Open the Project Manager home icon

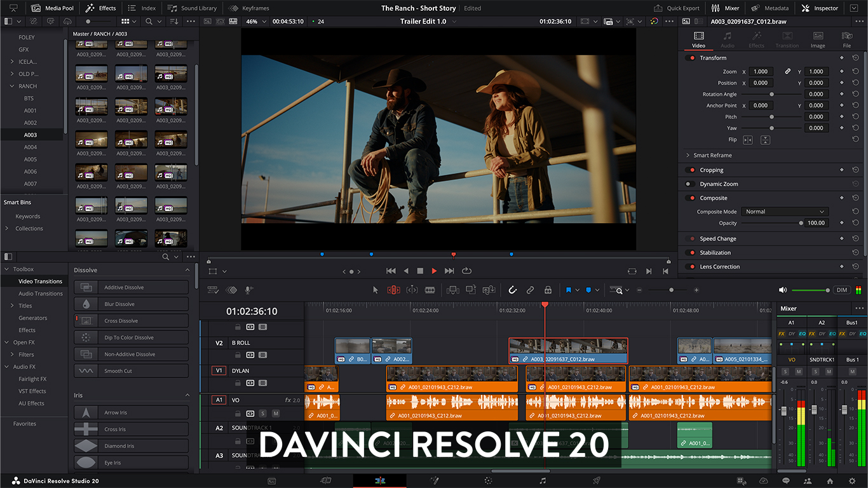(829, 481)
